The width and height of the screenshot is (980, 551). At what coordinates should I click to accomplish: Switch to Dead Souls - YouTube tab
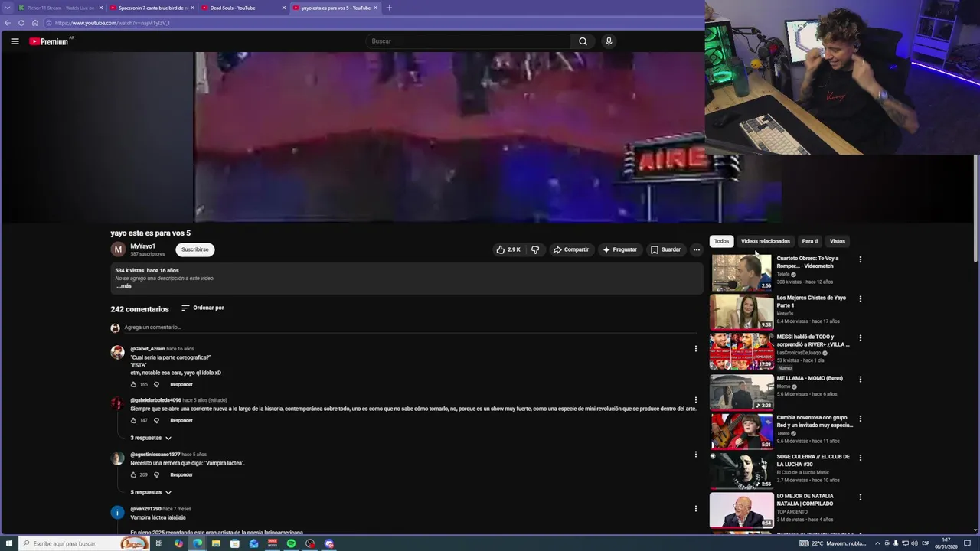point(243,8)
